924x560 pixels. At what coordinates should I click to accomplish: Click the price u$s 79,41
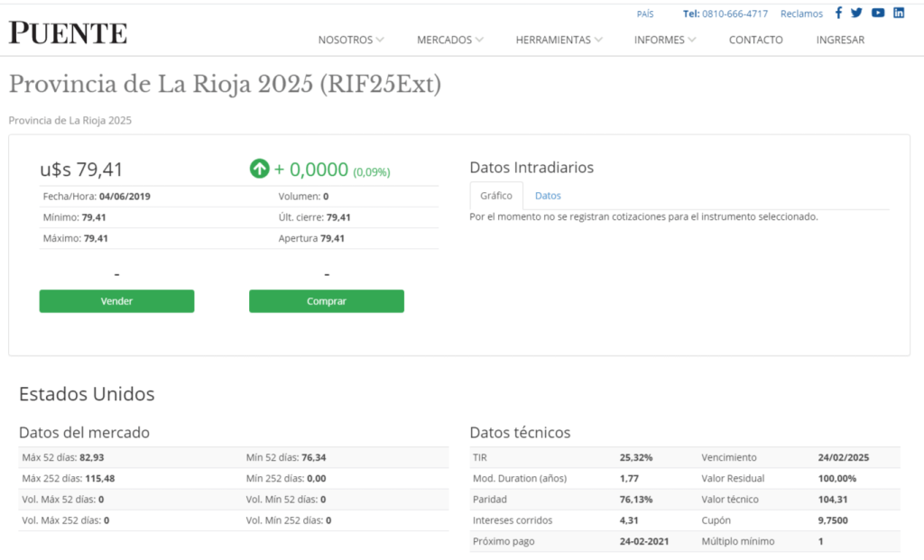81,170
